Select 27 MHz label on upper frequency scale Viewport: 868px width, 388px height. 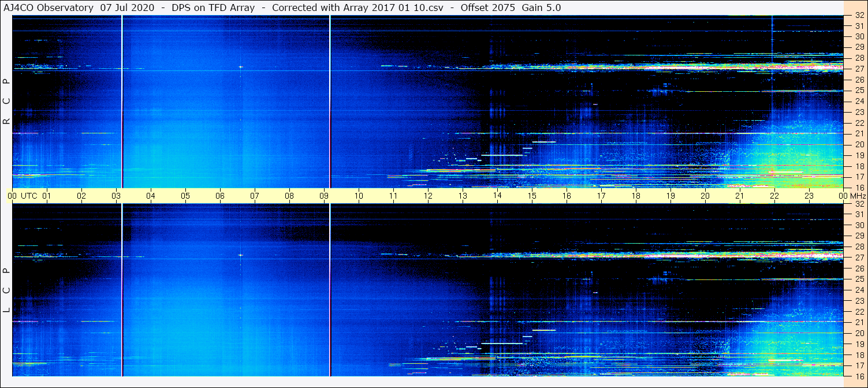click(x=859, y=69)
